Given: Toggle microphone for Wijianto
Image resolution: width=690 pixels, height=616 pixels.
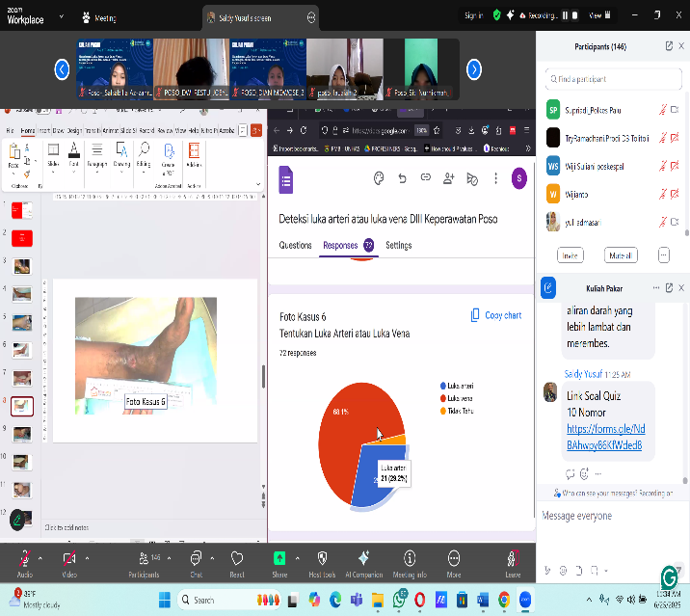Looking at the screenshot, I should 663,194.
